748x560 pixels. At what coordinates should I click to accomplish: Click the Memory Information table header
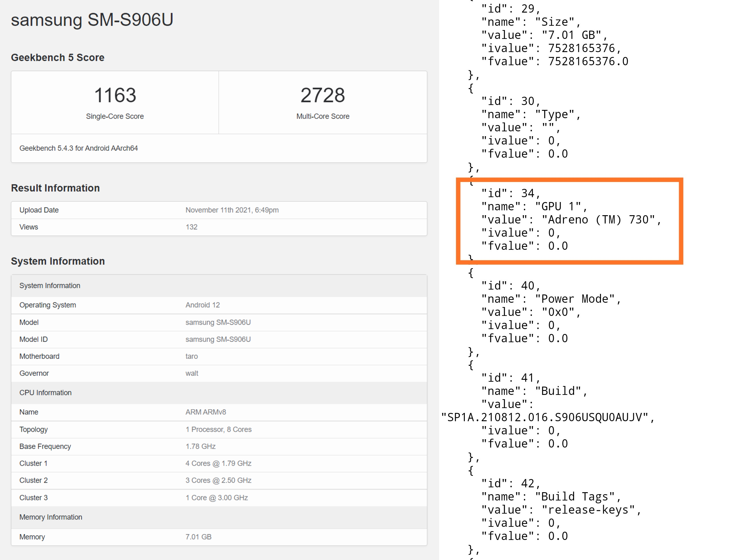219,517
